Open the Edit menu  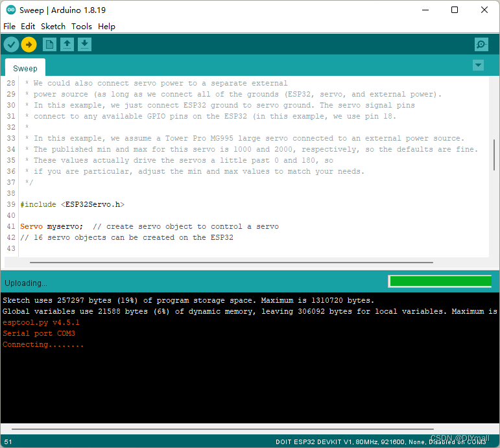(x=28, y=27)
